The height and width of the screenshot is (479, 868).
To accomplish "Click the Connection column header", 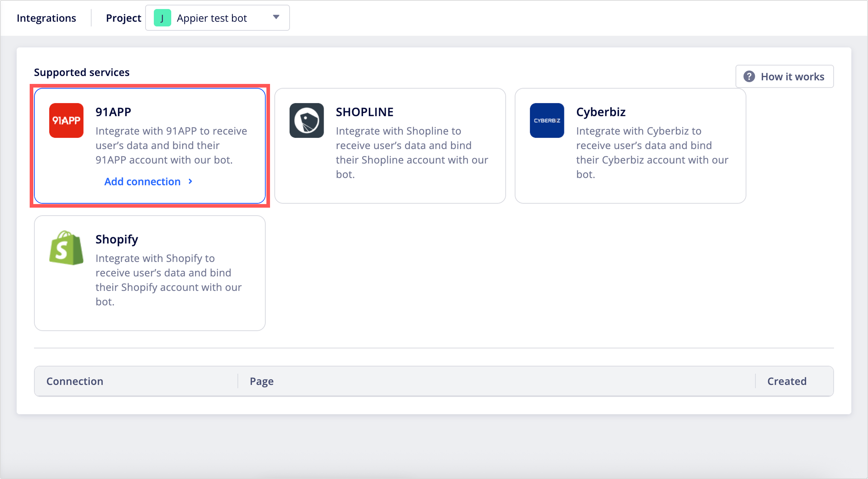I will (75, 381).
